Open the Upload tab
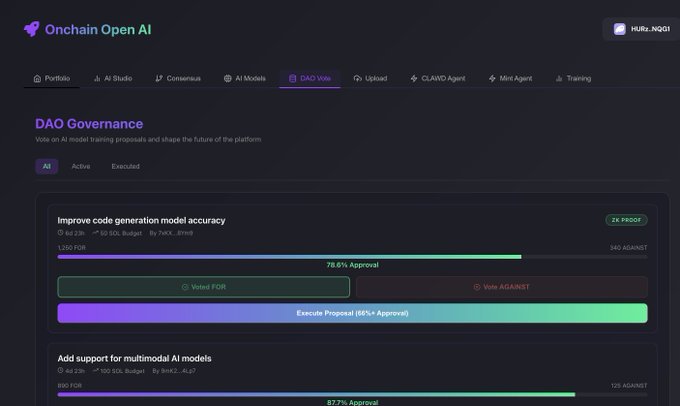680x406 pixels. coord(370,79)
